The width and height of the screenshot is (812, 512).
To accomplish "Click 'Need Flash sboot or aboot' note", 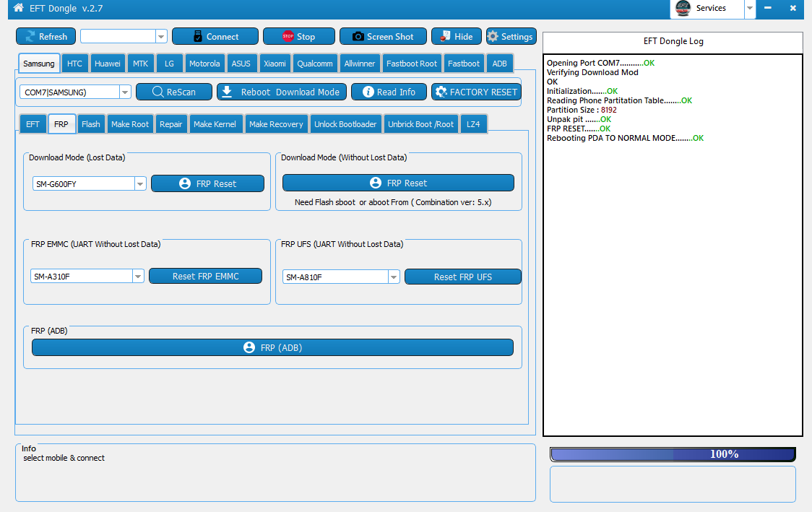I will (393, 202).
